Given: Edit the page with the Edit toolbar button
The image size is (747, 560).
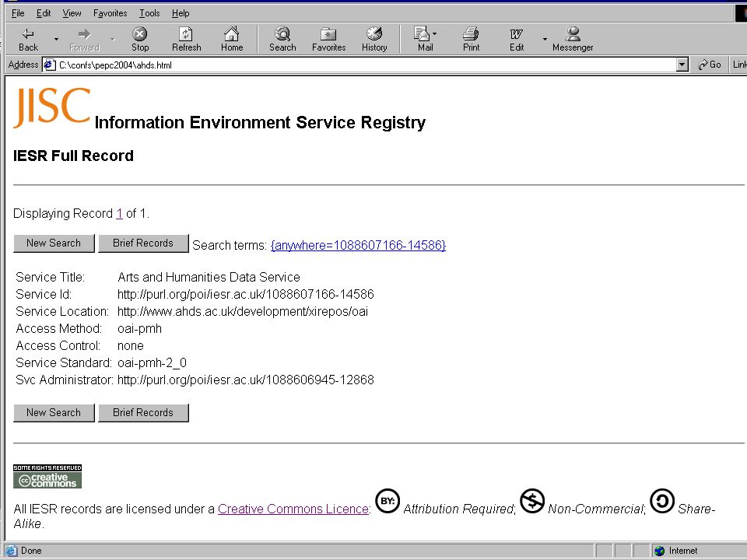Looking at the screenshot, I should [517, 40].
